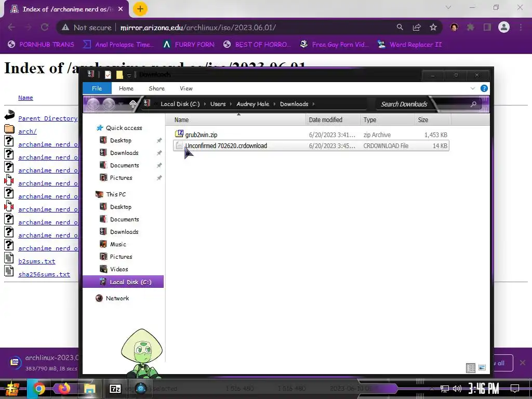Open pinned Desktop under Quick access

coord(121,140)
